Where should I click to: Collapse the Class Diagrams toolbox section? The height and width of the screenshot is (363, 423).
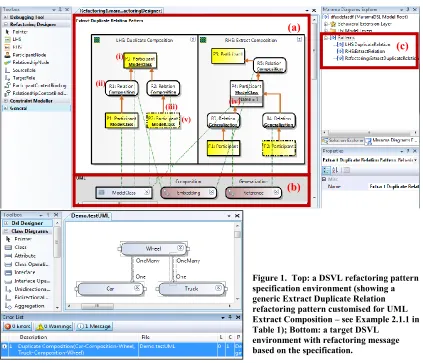pyautogui.click(x=6, y=231)
